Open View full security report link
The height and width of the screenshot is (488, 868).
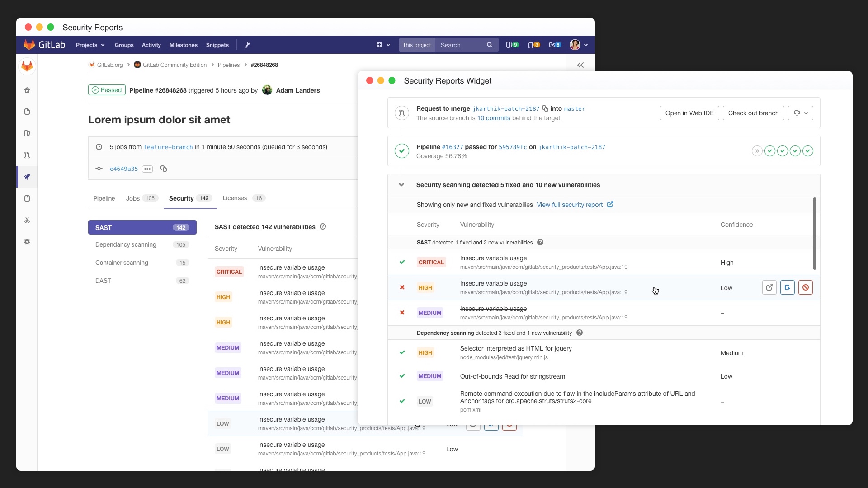pos(570,205)
